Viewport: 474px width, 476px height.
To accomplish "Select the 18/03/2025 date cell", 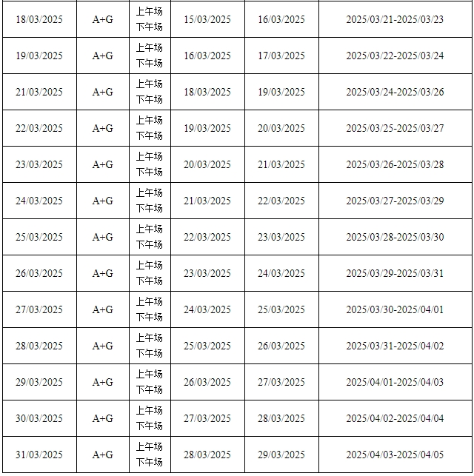I will (x=39, y=19).
